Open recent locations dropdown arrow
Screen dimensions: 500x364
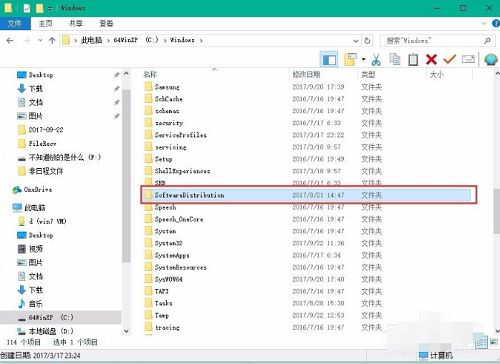40,40
